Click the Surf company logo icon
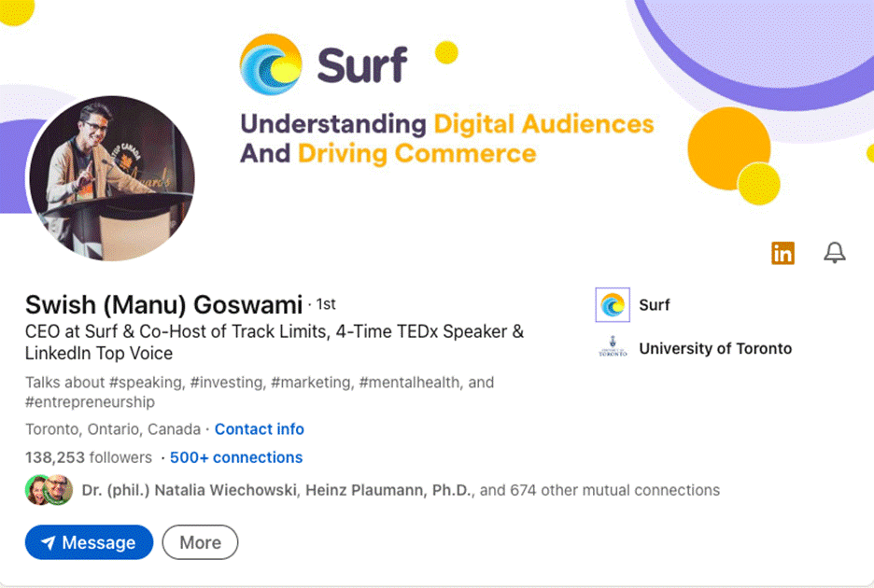 click(x=613, y=305)
